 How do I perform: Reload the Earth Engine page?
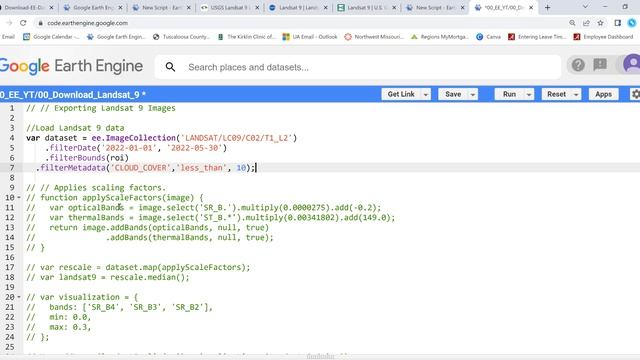coord(23,23)
